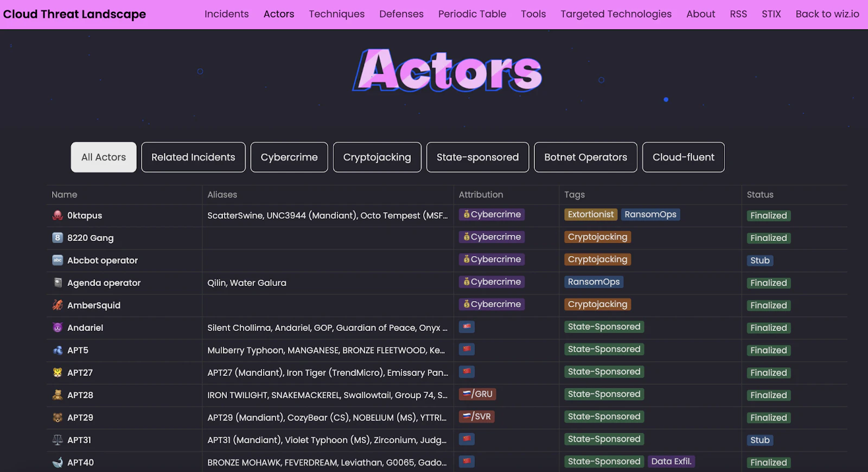Screen dimensions: 868x472
Task: Open the Tools navigation item
Action: coord(533,14)
